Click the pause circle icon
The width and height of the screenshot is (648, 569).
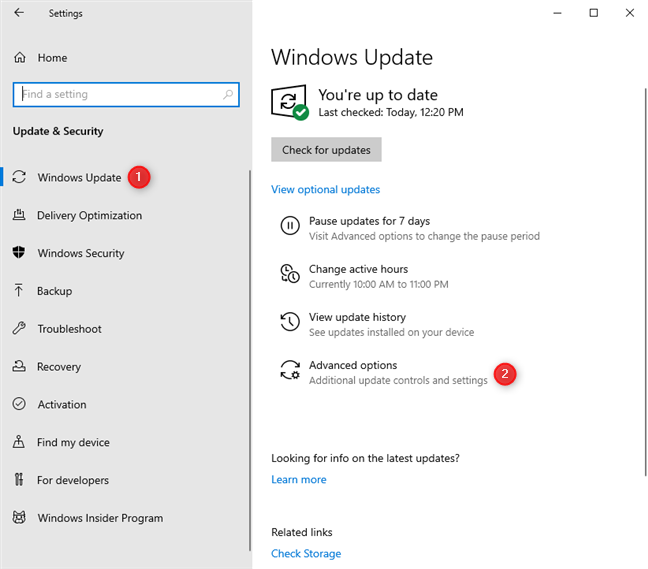pos(290,226)
